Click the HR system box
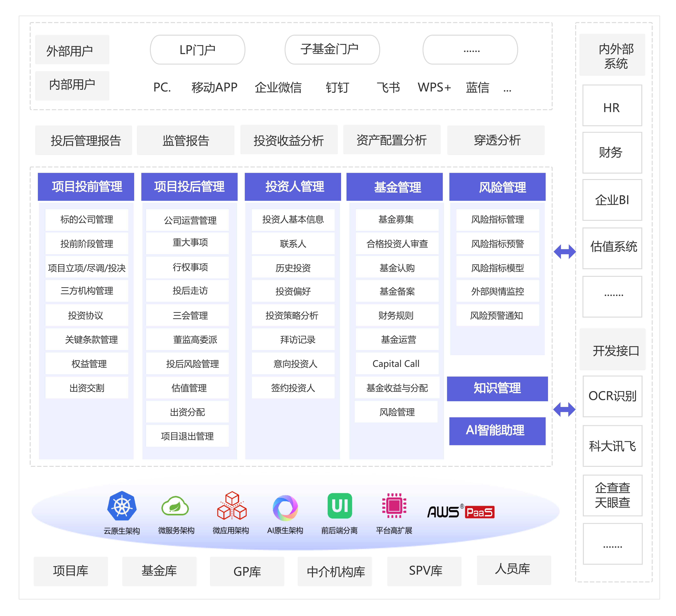Image resolution: width=676 pixels, height=616 pixels. [x=612, y=105]
